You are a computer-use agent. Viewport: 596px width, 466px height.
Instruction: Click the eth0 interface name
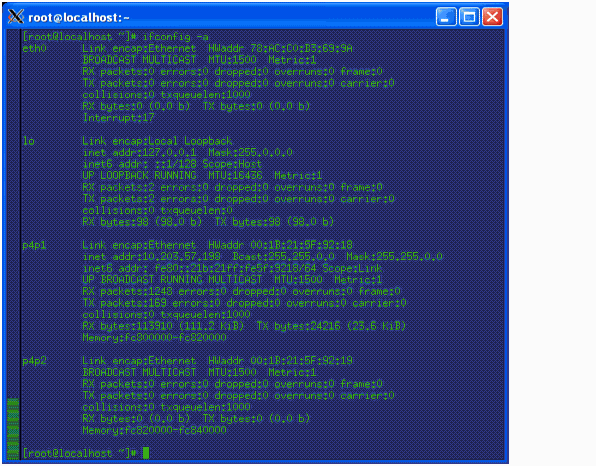pos(34,48)
